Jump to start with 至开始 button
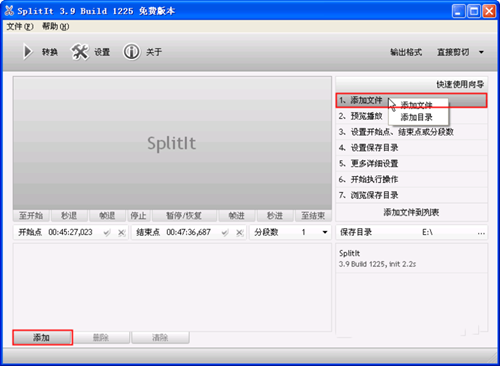 coord(31,216)
